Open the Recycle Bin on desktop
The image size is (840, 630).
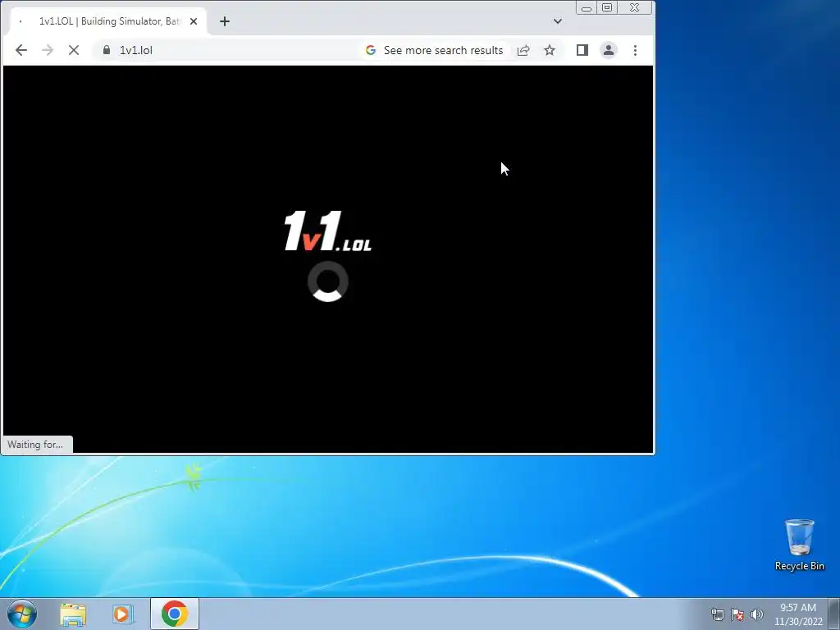pyautogui.click(x=799, y=545)
